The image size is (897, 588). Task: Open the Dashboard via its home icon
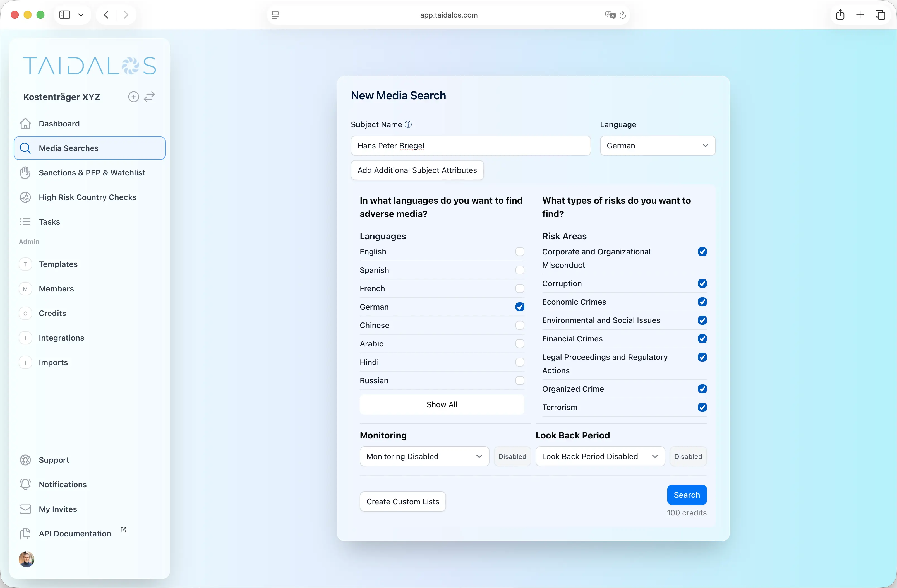pos(25,123)
